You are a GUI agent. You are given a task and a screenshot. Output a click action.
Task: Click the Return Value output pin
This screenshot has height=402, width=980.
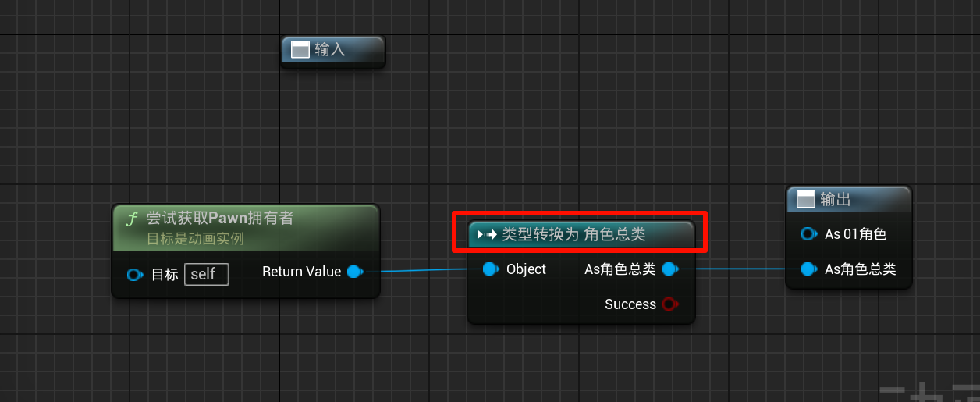point(355,272)
